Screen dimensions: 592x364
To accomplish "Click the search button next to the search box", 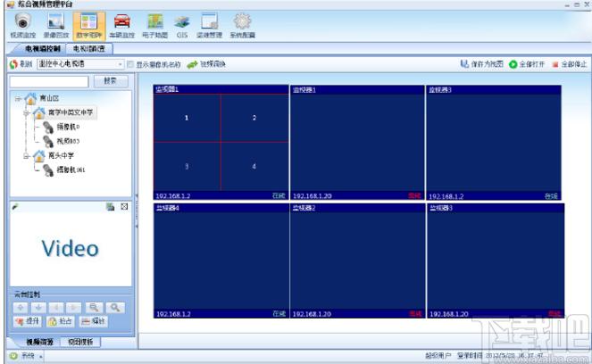I will click(110, 80).
